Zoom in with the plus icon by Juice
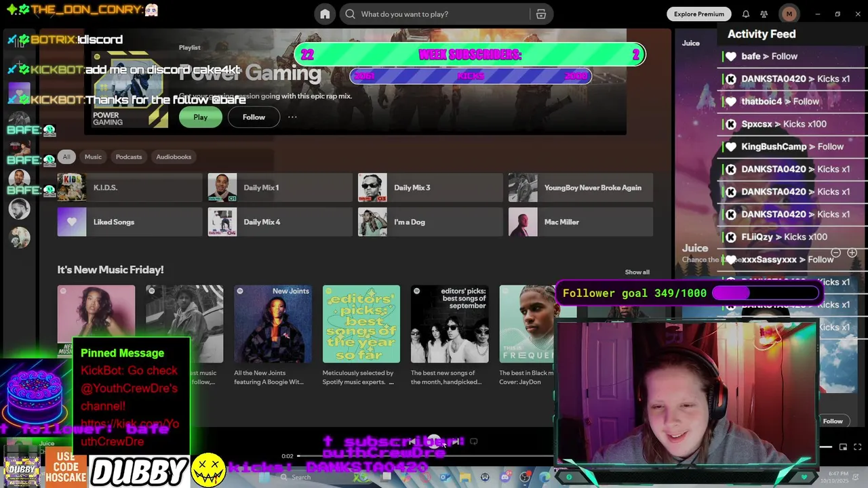Screen dimensions: 868x488 pyautogui.click(x=852, y=253)
